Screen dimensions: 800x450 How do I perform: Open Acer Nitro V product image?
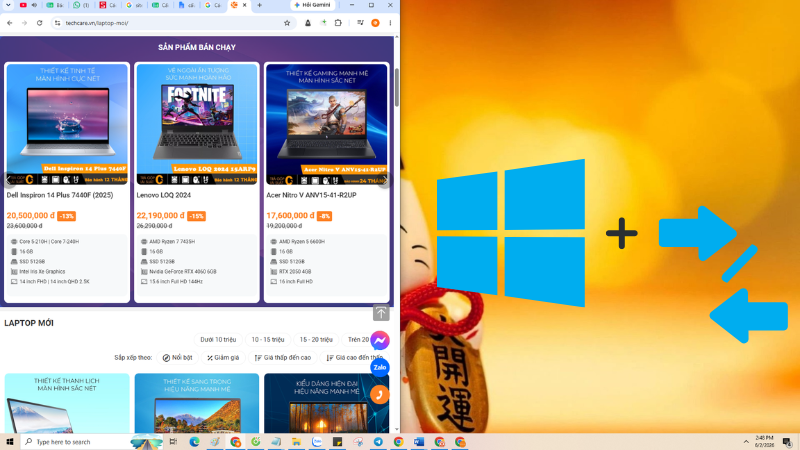327,124
